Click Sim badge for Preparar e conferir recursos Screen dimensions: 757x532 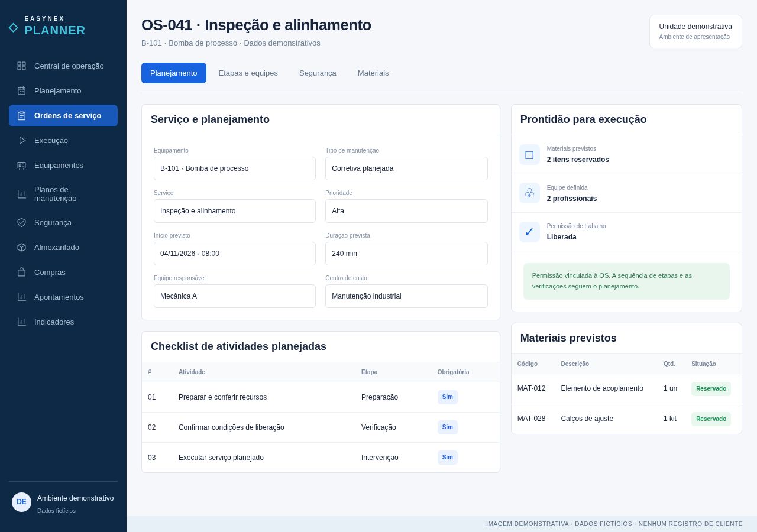click(x=448, y=397)
